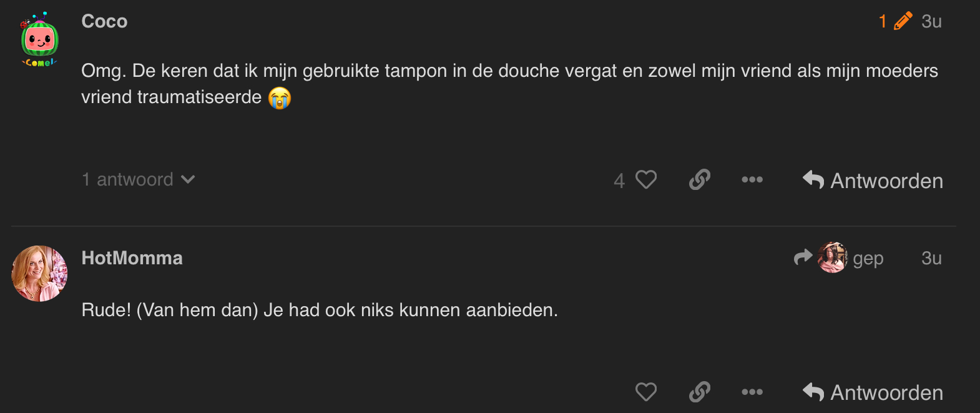Copy link to HotMomma's reply via chain icon
This screenshot has height=413, width=980.
tap(700, 392)
